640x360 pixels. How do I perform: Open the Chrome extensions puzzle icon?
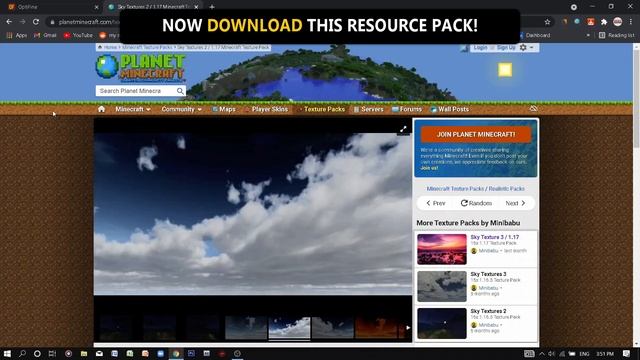(x=604, y=22)
